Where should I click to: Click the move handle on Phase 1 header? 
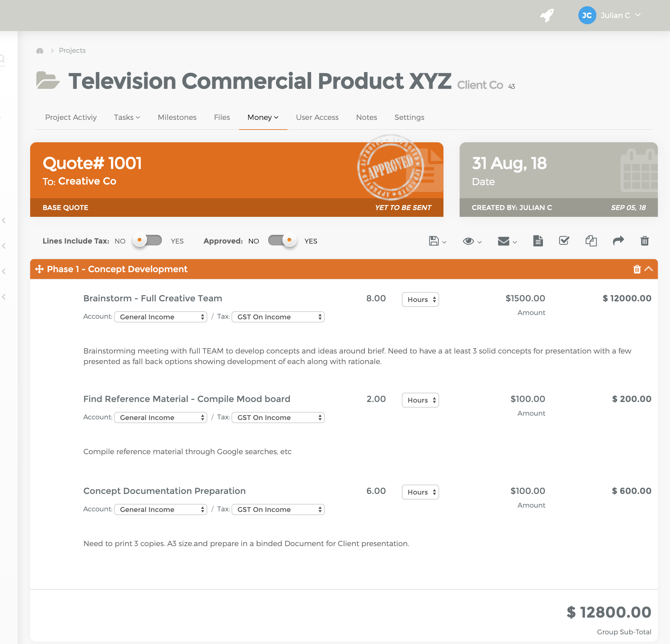[x=39, y=269]
